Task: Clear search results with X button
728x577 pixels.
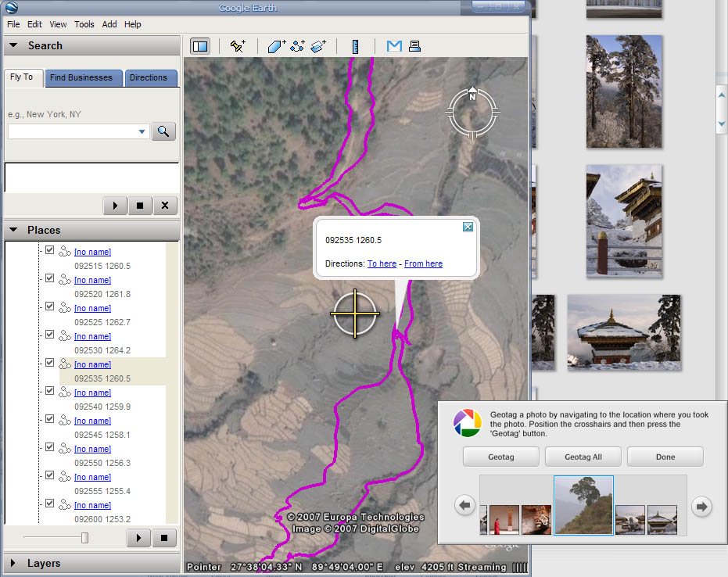Action: tap(165, 206)
